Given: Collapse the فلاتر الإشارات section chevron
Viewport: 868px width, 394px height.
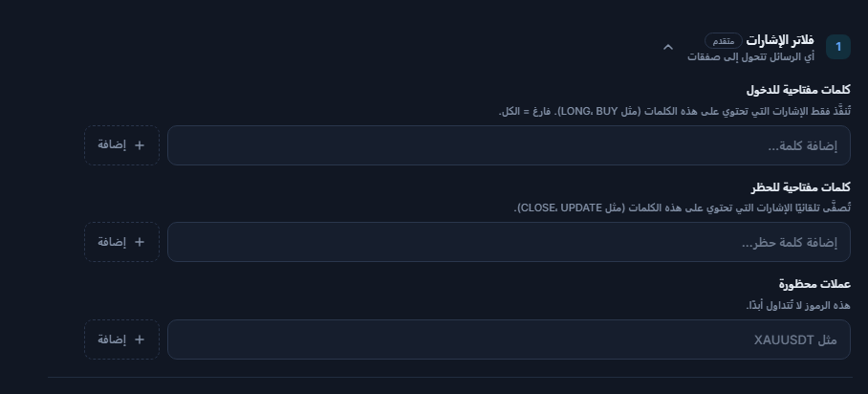Looking at the screenshot, I should 667,47.
